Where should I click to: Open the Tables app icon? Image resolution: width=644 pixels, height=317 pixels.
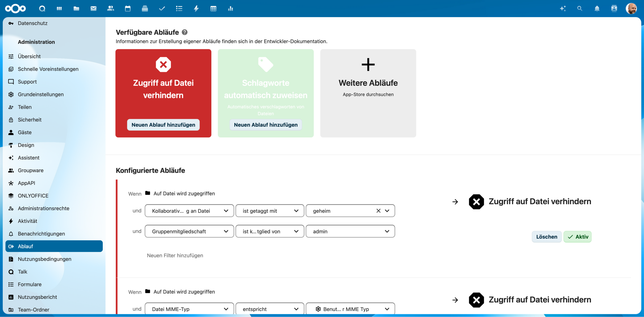[x=213, y=9]
